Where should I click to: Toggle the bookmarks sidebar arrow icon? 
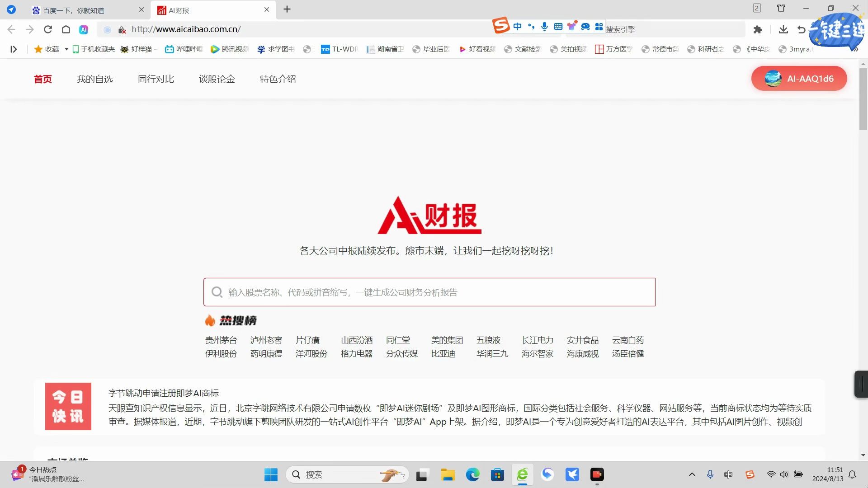(14, 49)
